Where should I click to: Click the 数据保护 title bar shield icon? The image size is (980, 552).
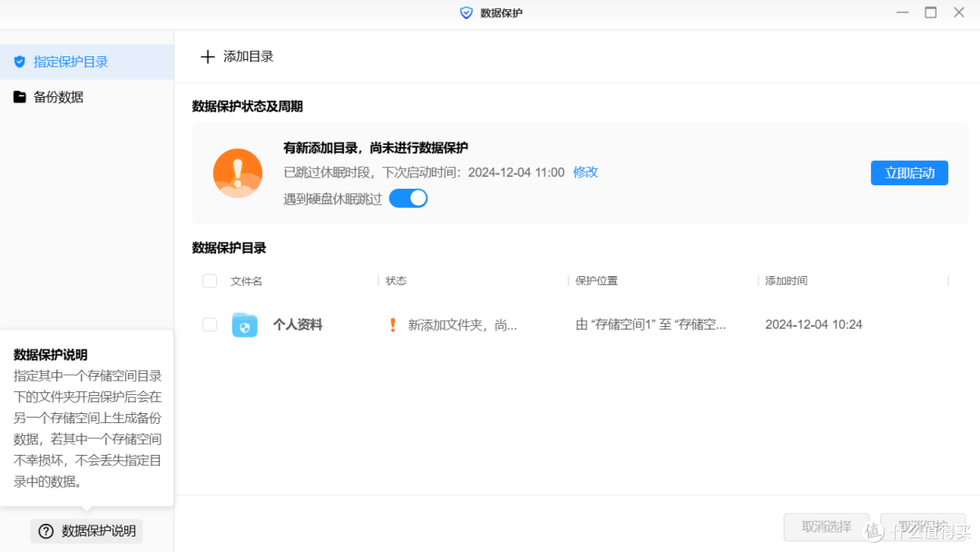(466, 13)
